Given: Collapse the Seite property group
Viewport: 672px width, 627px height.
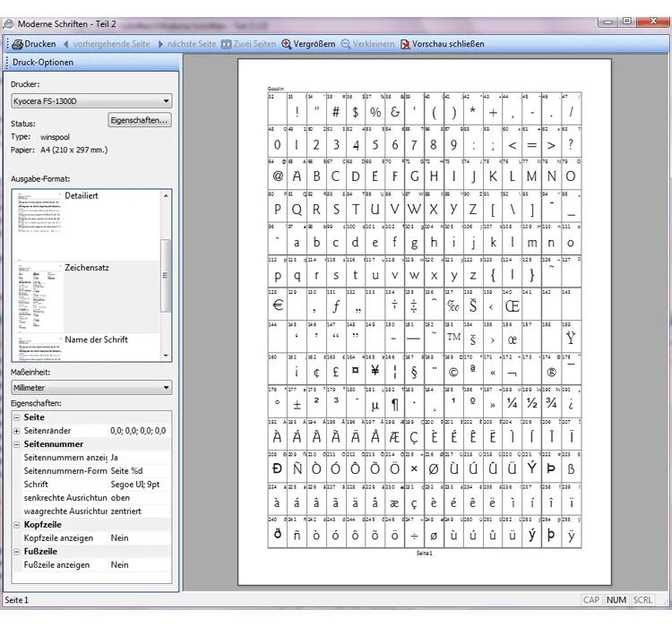Looking at the screenshot, I should pos(17,417).
